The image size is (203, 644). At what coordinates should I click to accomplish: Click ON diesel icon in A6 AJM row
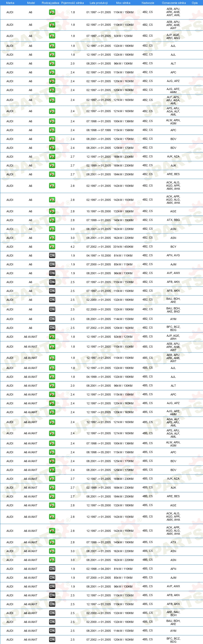coord(52,264)
